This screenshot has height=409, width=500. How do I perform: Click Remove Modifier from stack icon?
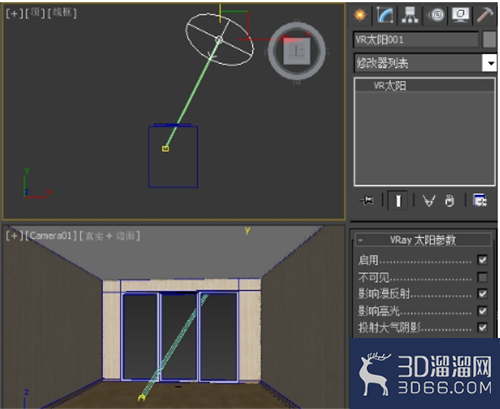[449, 201]
